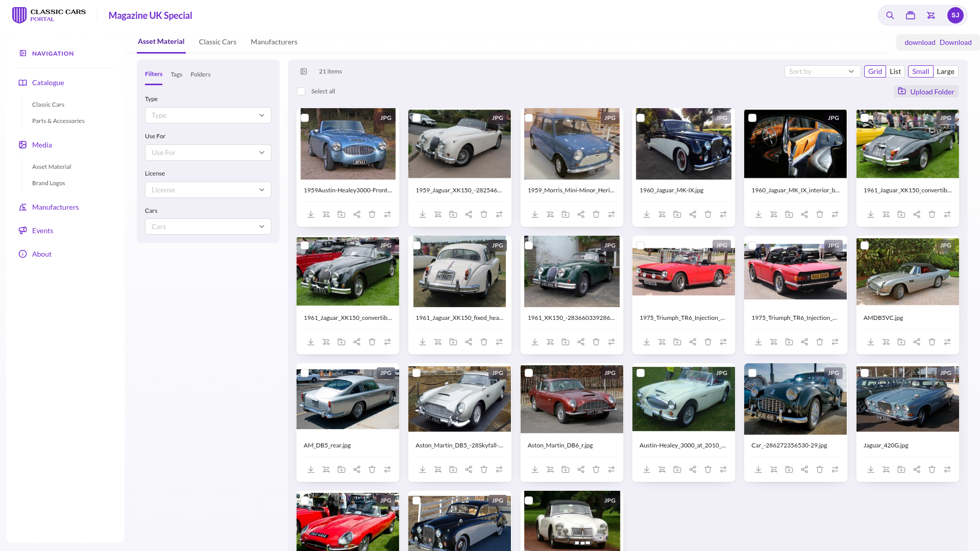The width and height of the screenshot is (980, 551).
Task: Click the Upload Folder button
Action: click(x=926, y=92)
